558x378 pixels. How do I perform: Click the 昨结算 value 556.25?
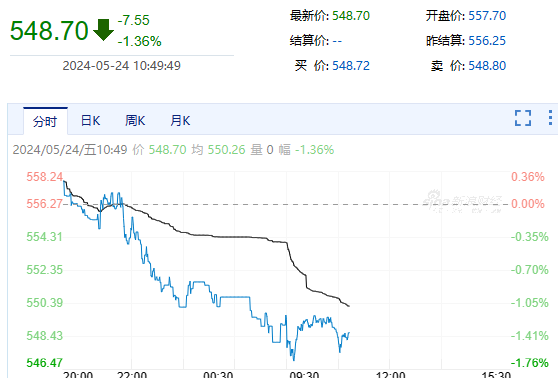(x=487, y=41)
